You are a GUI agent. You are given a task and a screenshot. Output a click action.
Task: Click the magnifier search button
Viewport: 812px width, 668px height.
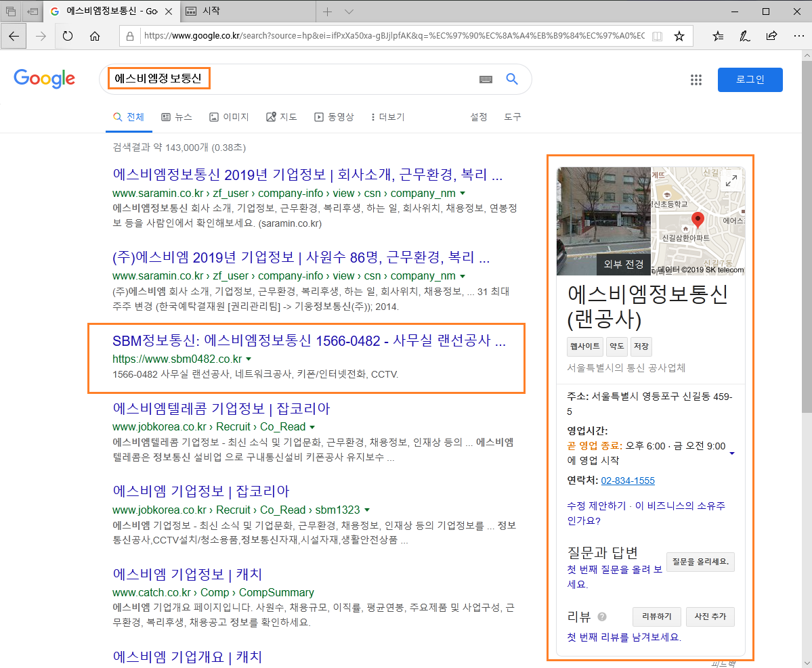pos(511,79)
